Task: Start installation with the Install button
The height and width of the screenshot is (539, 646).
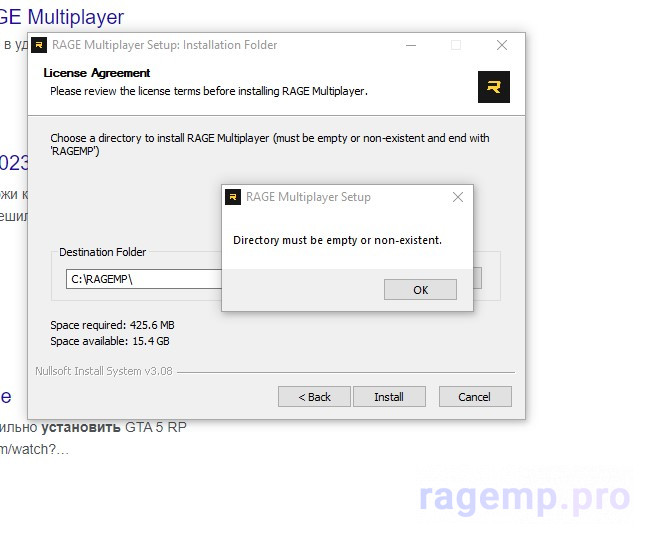Action: coord(389,397)
